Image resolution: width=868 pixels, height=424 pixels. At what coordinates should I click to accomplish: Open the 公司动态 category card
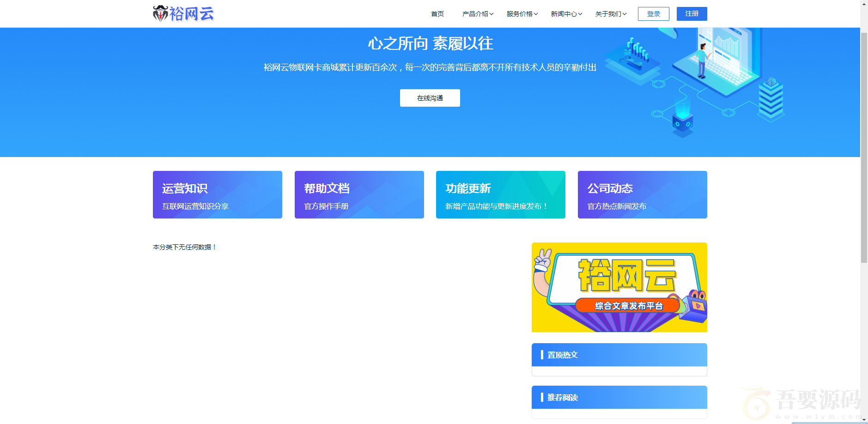click(x=642, y=194)
